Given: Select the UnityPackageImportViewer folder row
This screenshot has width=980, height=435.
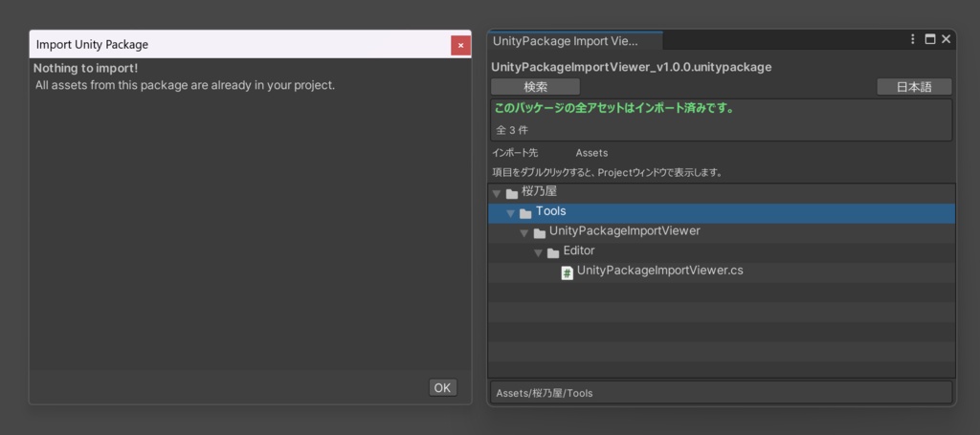Looking at the screenshot, I should click(x=722, y=233).
